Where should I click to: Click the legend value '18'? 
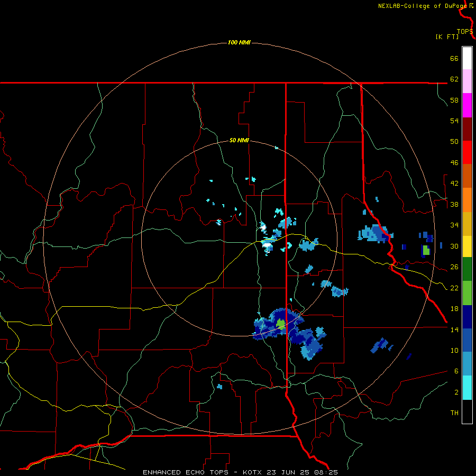pos(454,308)
